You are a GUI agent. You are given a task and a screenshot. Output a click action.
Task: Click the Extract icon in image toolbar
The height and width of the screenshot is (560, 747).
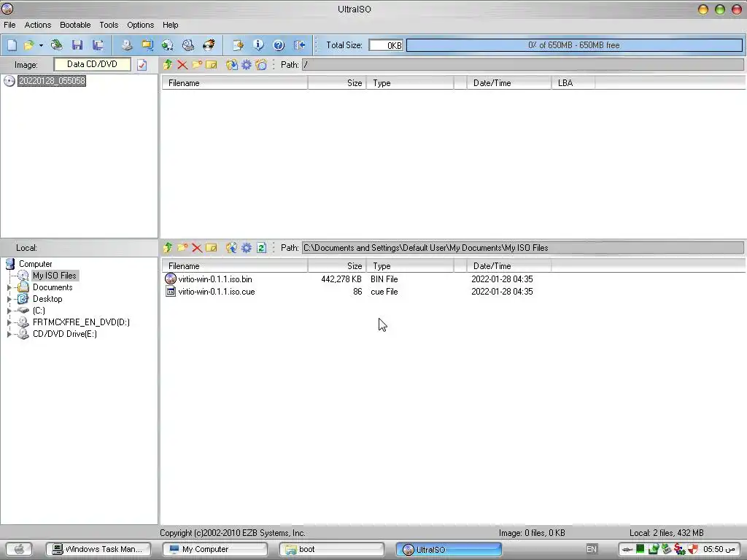click(231, 65)
